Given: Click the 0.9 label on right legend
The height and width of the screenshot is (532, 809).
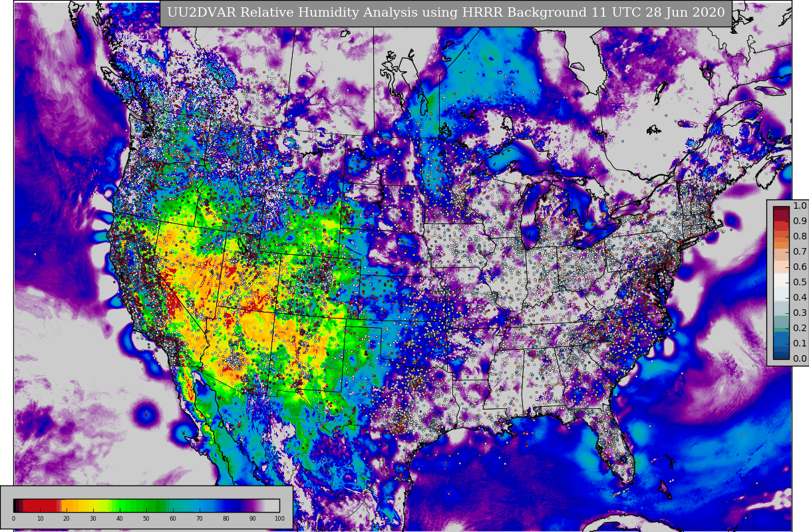Looking at the screenshot, I should tap(800, 221).
